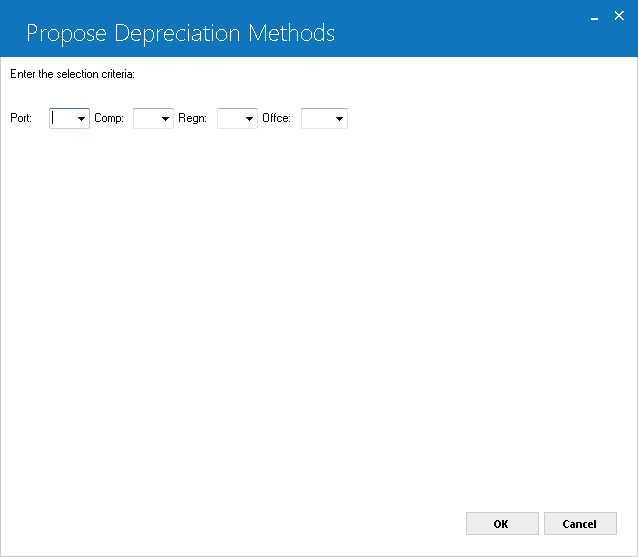Open the Offce dropdown arrow
Viewport: 638px width, 557px height.
(x=339, y=119)
